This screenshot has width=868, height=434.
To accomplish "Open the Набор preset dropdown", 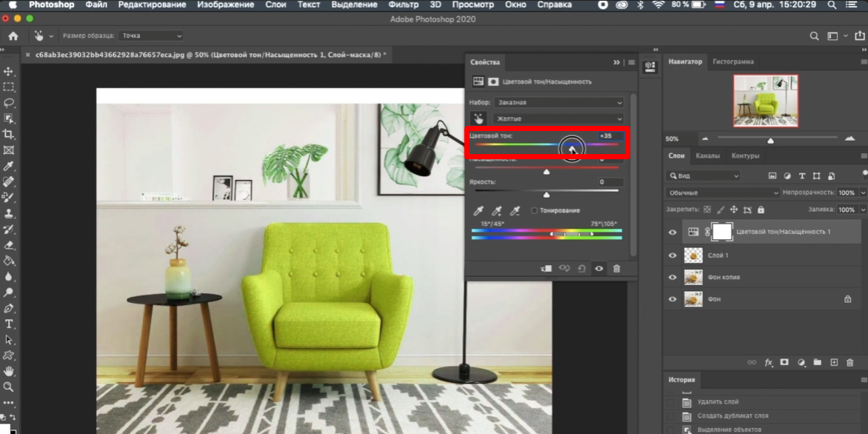I will tap(558, 102).
